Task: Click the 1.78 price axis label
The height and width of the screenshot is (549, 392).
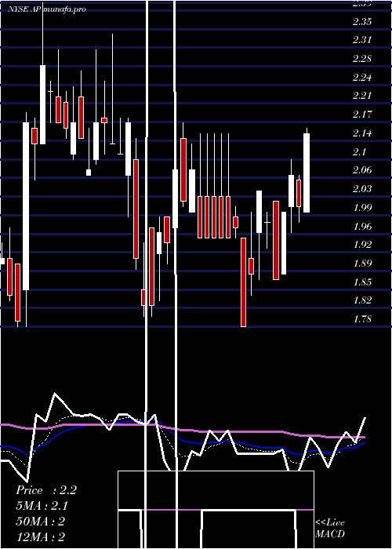Action: point(362,319)
